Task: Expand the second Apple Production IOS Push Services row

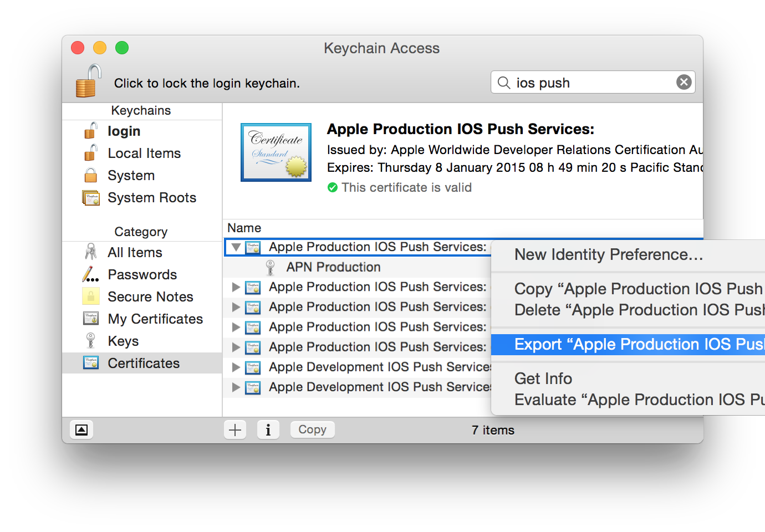Action: pos(236,287)
